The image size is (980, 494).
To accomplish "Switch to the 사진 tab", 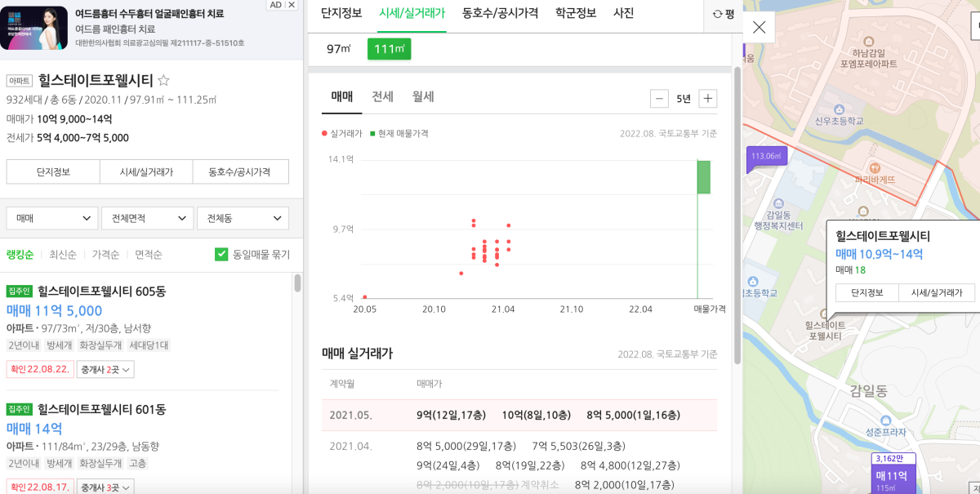I will 623,13.
